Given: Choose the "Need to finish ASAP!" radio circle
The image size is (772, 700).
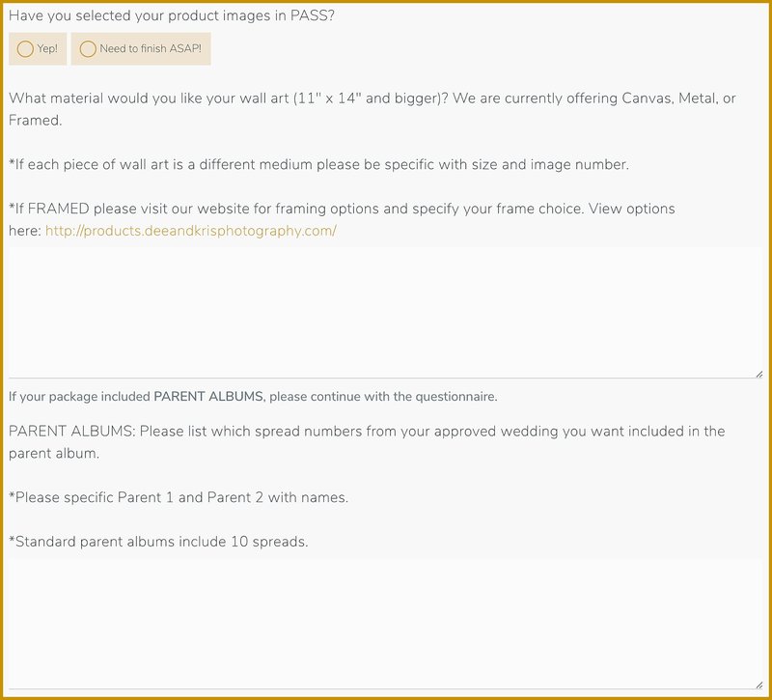Looking at the screenshot, I should [x=88, y=49].
